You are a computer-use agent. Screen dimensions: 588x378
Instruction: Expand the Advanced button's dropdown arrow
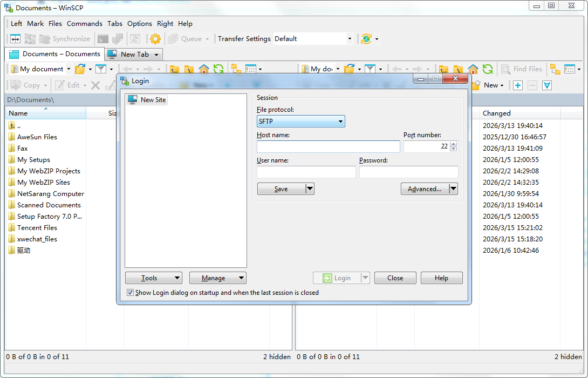click(453, 189)
